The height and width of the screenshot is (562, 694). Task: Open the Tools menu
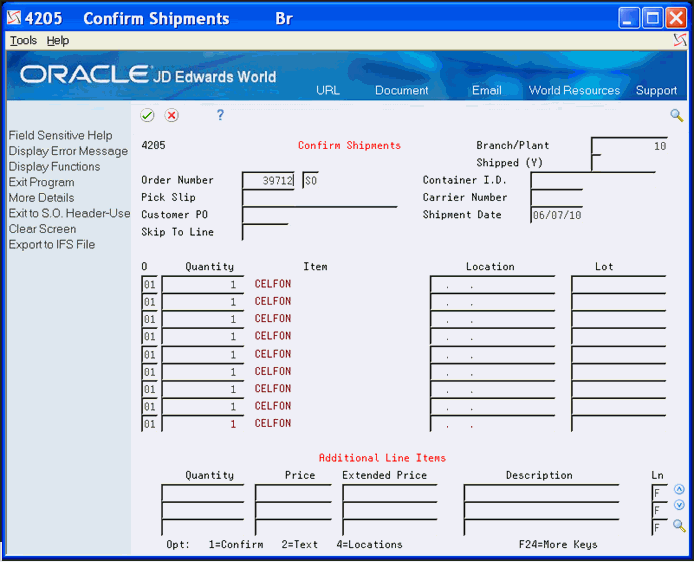point(23,41)
